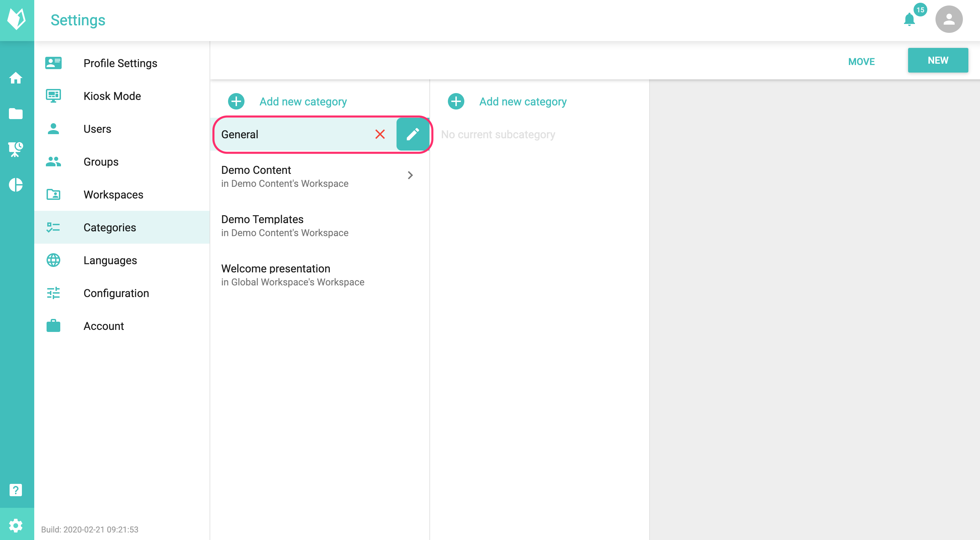The height and width of the screenshot is (540, 980).
Task: Click Add new category link in first column
Action: point(303,102)
